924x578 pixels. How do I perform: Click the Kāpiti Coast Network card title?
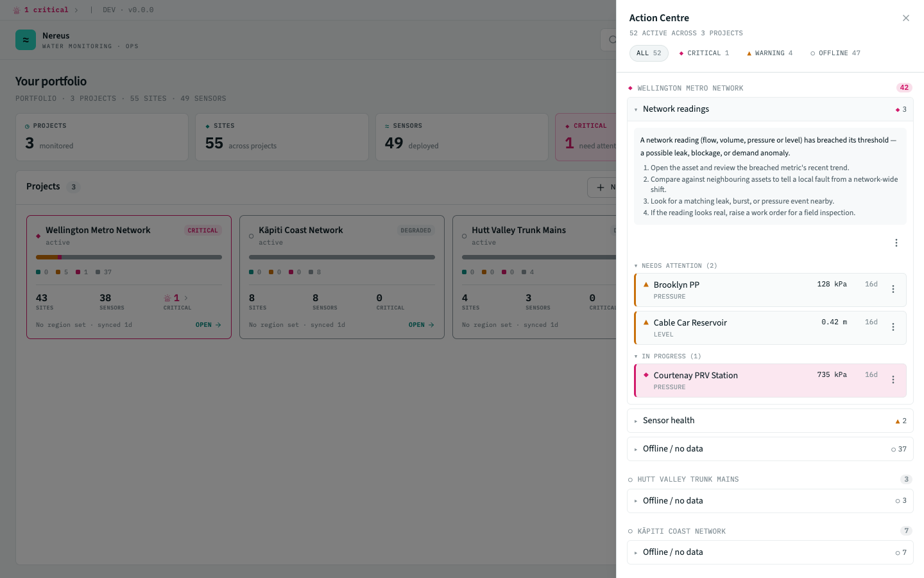pos(301,230)
